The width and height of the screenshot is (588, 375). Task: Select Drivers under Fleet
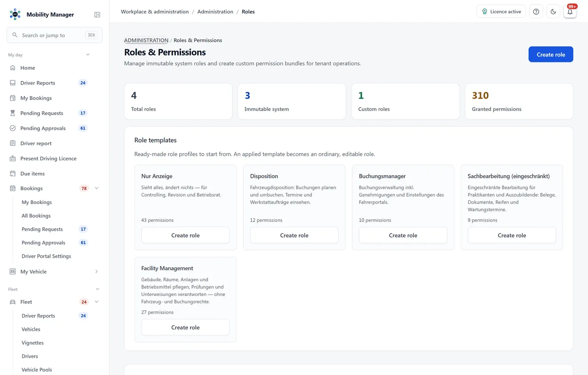(x=30, y=356)
